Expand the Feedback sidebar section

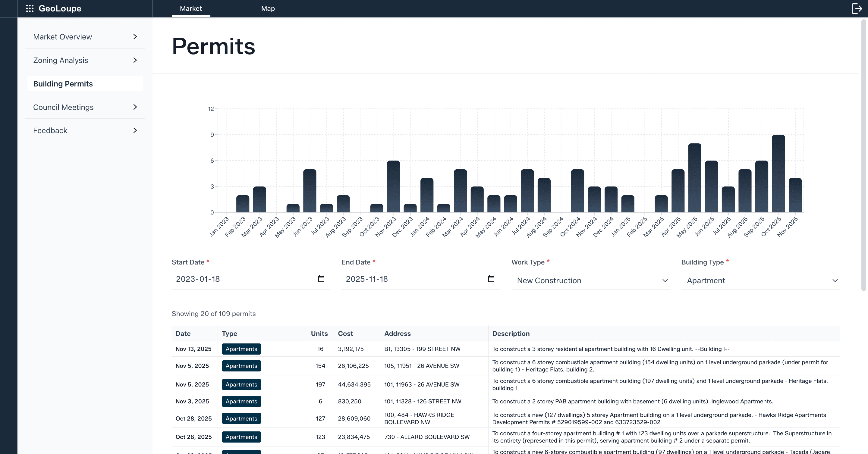click(x=85, y=130)
